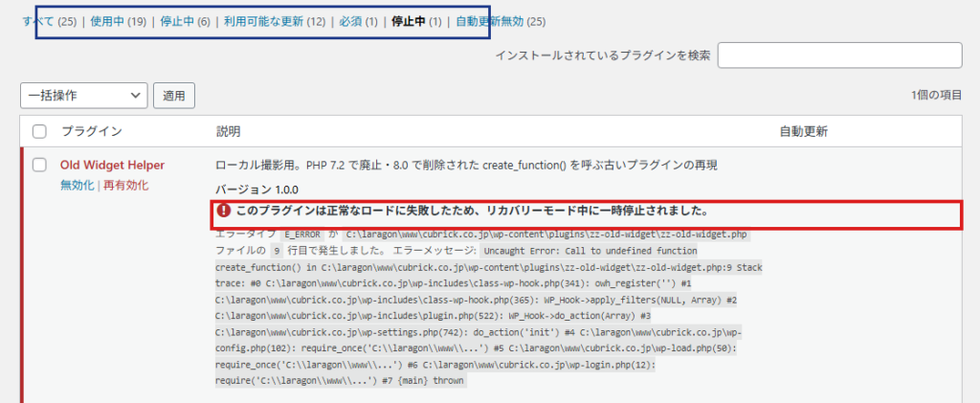Click the インストールされているプラグインを検索 label
Image resolution: width=980 pixels, height=403 pixels.
(603, 55)
